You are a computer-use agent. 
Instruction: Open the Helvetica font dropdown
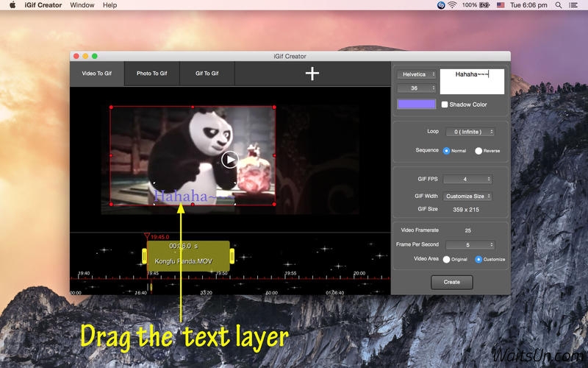point(416,74)
